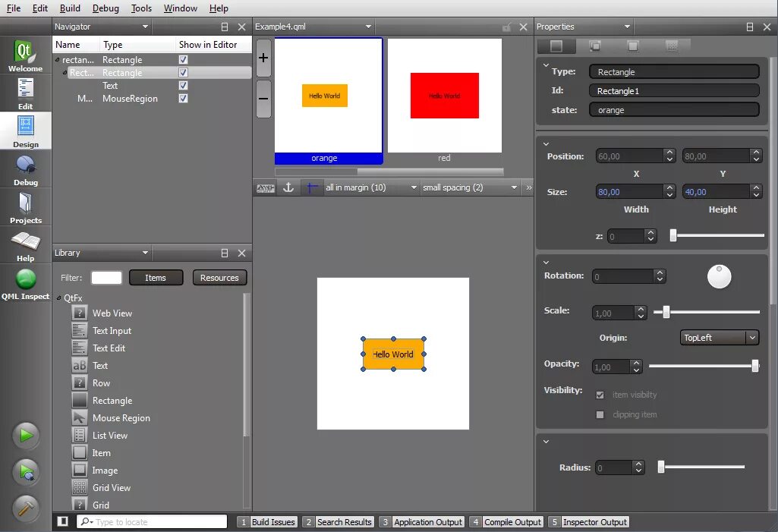Collapse the QtFx library tree

(x=58, y=298)
